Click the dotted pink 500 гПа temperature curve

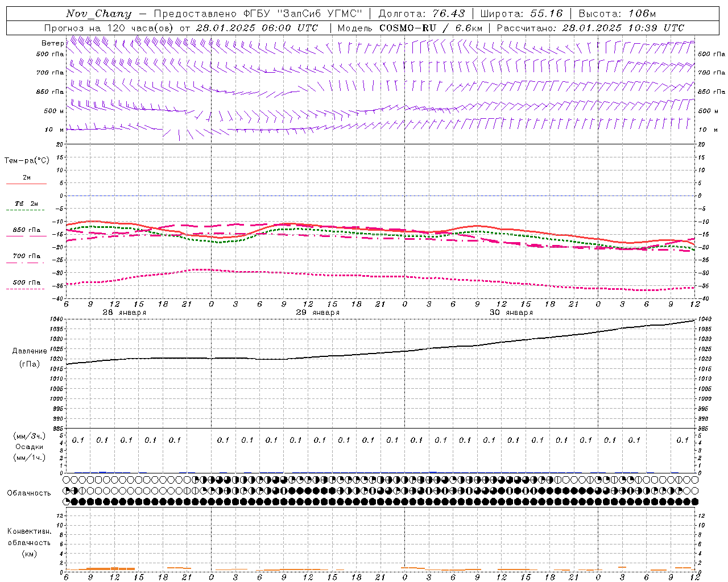381,276
